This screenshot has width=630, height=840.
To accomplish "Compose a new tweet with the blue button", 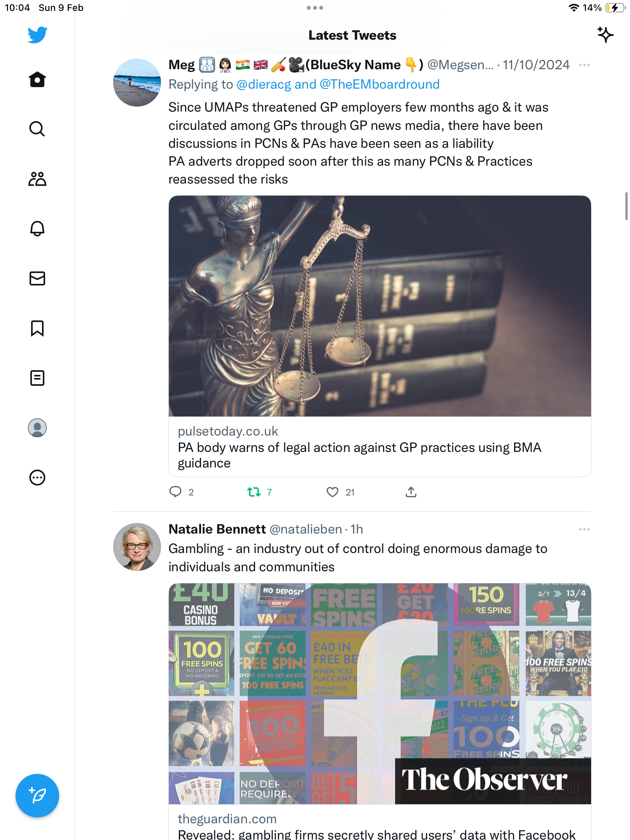I will (x=37, y=796).
